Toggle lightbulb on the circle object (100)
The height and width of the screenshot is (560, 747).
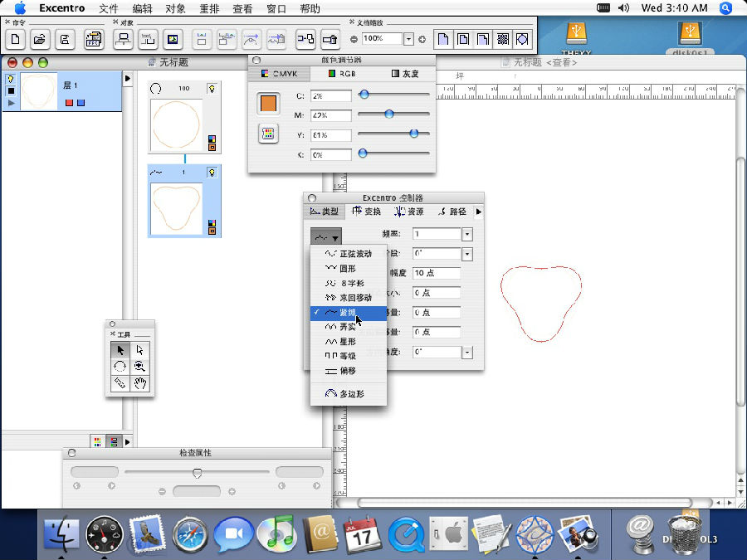212,88
